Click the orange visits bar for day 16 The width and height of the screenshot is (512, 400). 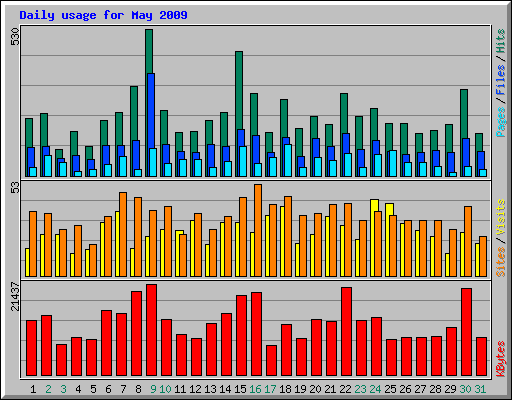point(258,230)
